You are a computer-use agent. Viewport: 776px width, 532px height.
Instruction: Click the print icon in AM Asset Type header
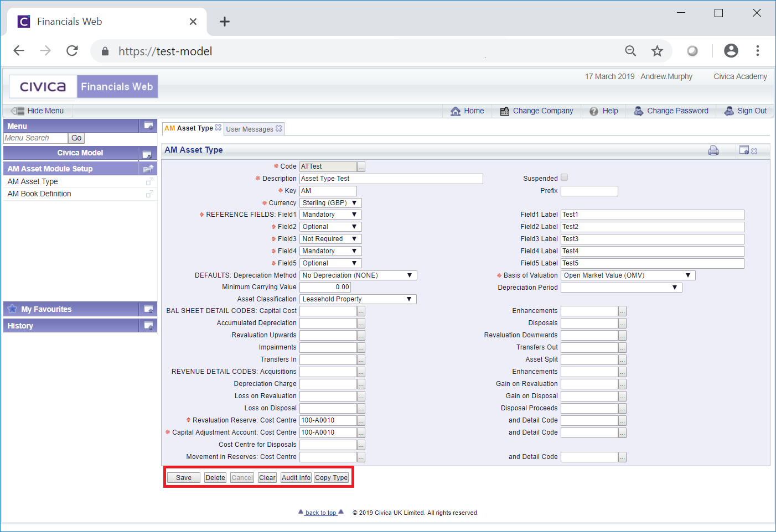(x=713, y=150)
